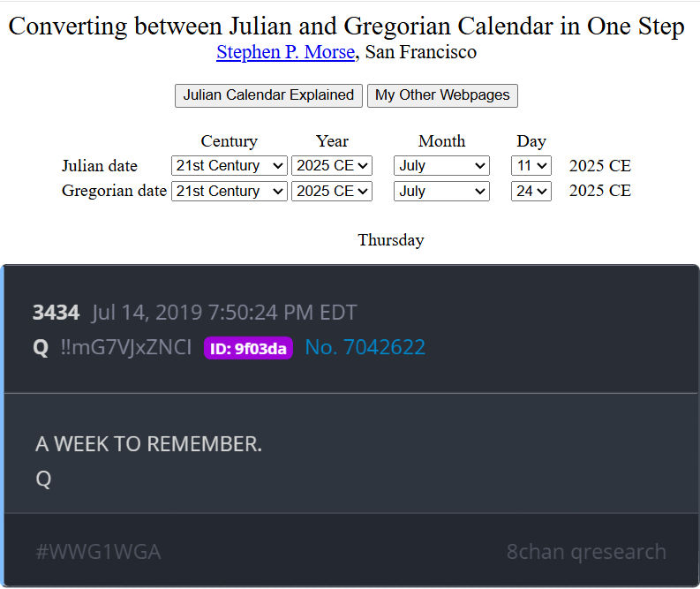Open My Other Webpages button
Screen dimensions: 700x589
(442, 95)
